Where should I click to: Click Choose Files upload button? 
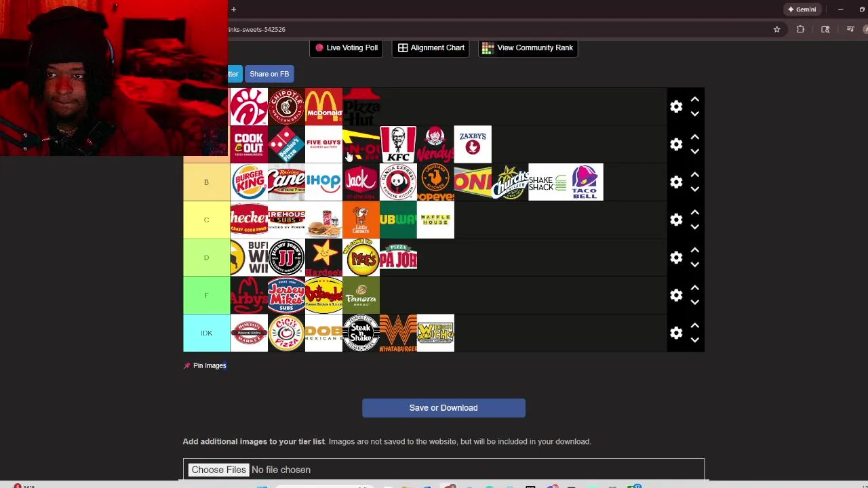[218, 470]
